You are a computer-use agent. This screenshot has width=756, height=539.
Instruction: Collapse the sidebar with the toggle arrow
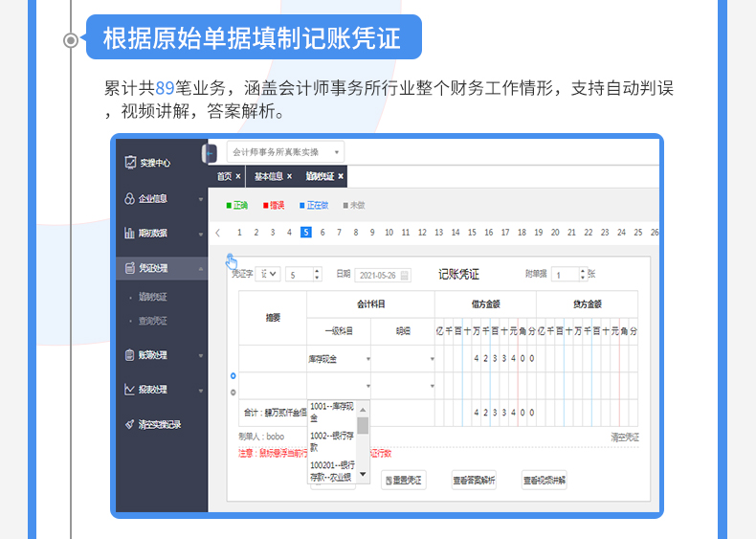pos(210,153)
